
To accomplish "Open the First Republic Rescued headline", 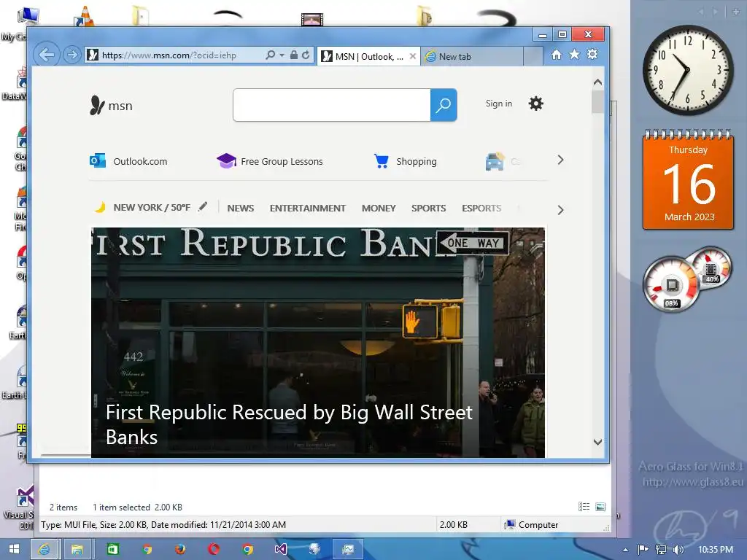I will (289, 424).
